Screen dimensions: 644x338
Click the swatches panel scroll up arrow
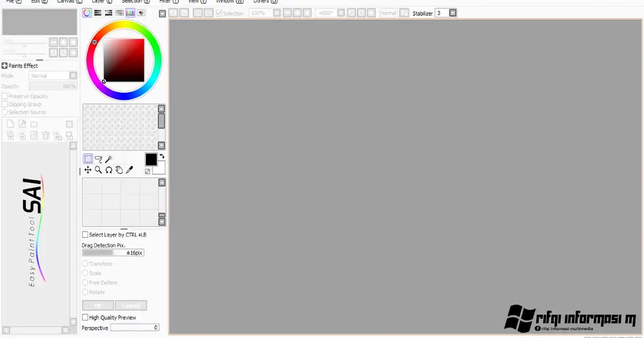click(162, 109)
